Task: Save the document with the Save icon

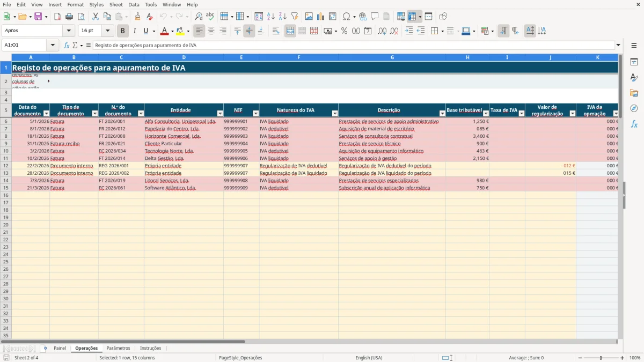Action: pos(38,17)
